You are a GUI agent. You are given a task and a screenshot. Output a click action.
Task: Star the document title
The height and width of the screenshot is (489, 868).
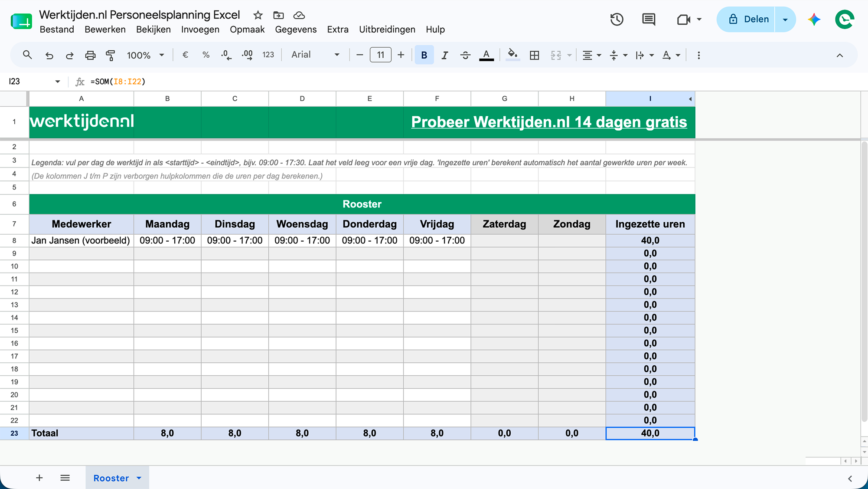[x=258, y=15]
